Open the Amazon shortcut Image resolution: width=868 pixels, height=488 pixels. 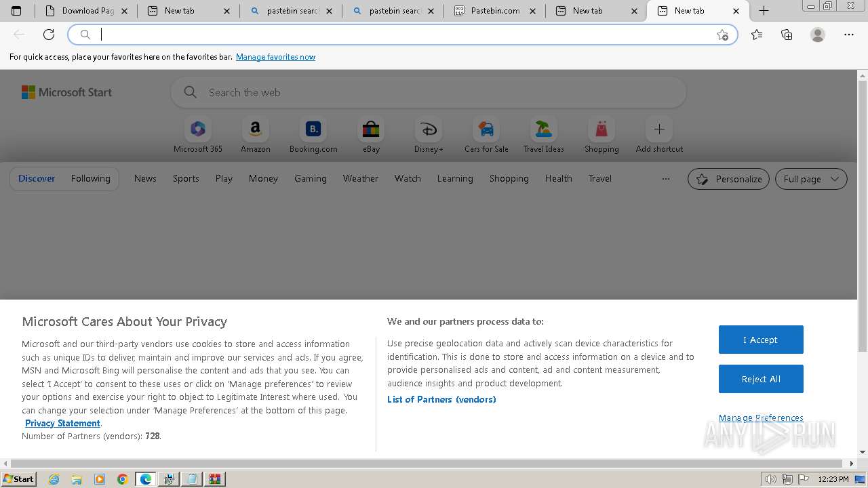point(256,135)
